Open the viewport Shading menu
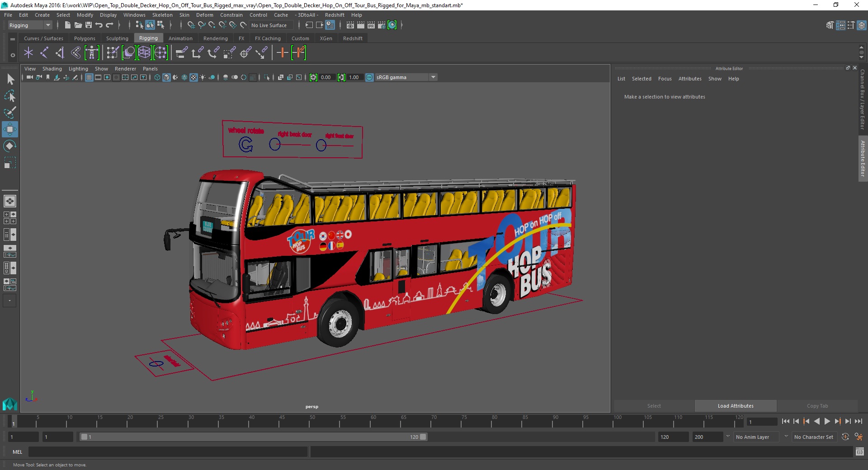This screenshot has height=470, width=868. [52, 69]
